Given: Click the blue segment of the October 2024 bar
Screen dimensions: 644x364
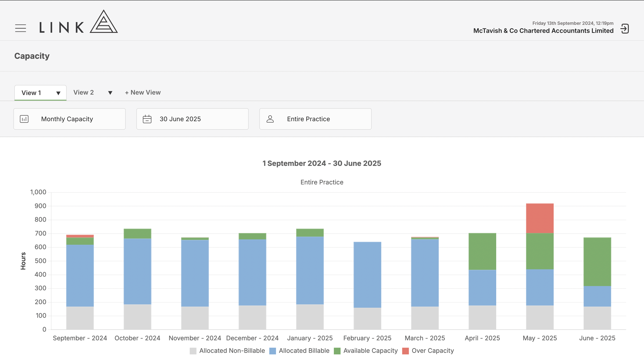Looking at the screenshot, I should [138, 271].
